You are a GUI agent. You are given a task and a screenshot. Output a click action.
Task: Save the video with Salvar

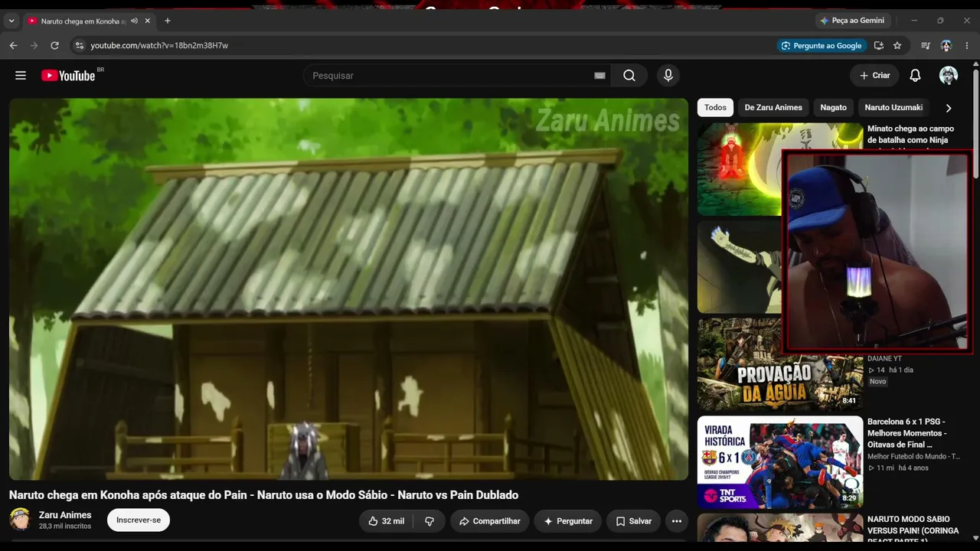tap(634, 521)
